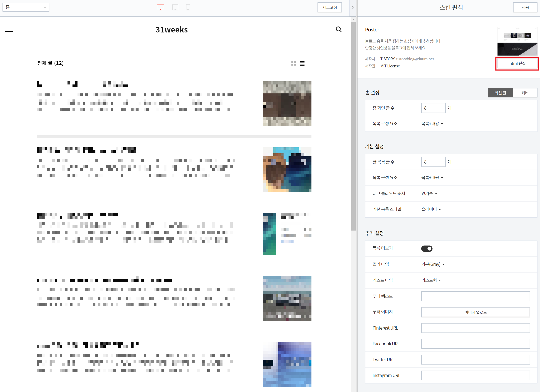Click the Facebook URL input field
Screen dimensions: 540x392
point(475,344)
